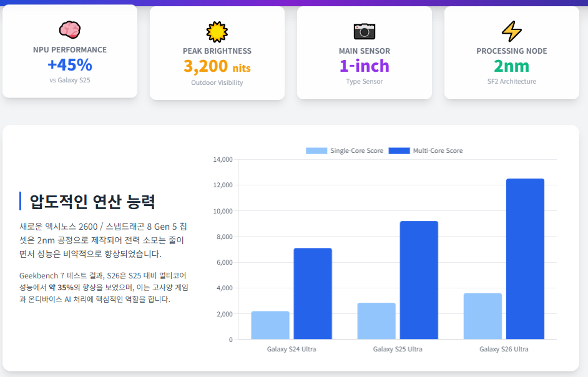Screen dimensions: 588x377
Task: Select the Galaxy S26 Ultra single-core bar
Action: pyautogui.click(x=483, y=316)
